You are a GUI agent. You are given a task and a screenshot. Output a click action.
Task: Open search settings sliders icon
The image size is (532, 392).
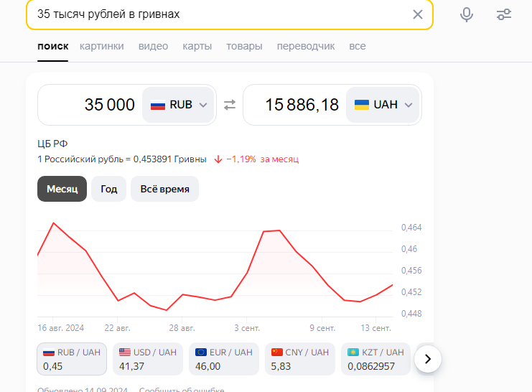504,14
